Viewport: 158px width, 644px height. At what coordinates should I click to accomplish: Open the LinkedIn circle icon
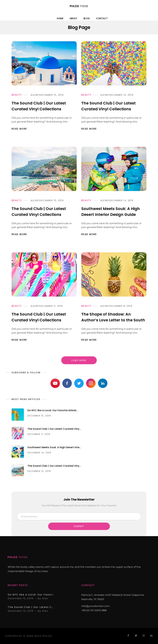(103, 383)
